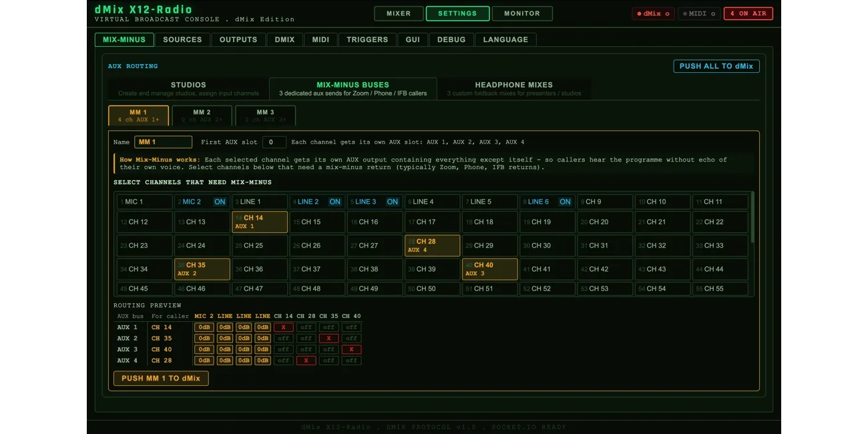Image resolution: width=868 pixels, height=434 pixels.
Task: Open the HEADPHONE MIXES sub-tab
Action: click(x=514, y=89)
